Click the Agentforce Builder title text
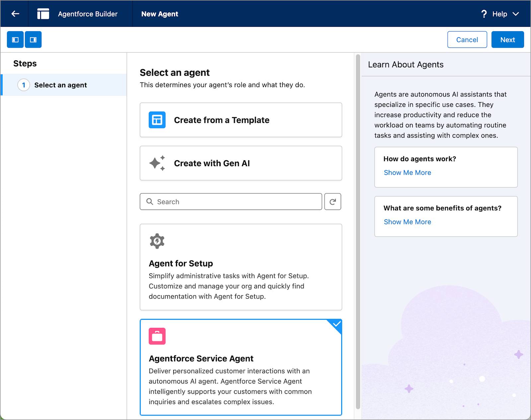 88,14
